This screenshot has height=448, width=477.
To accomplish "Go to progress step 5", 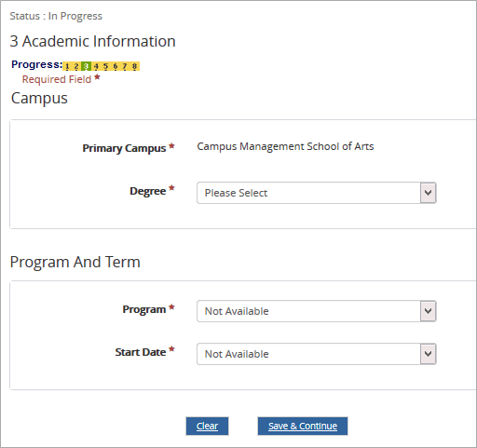I will click(105, 66).
